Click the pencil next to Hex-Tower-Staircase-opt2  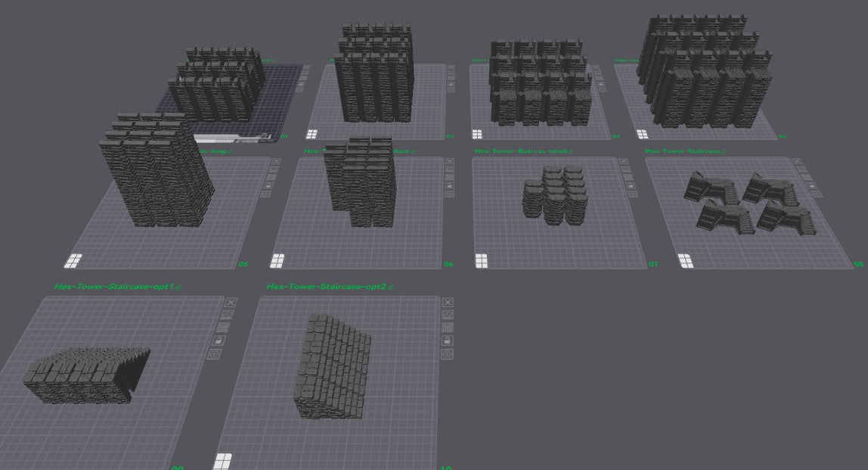[x=391, y=288]
